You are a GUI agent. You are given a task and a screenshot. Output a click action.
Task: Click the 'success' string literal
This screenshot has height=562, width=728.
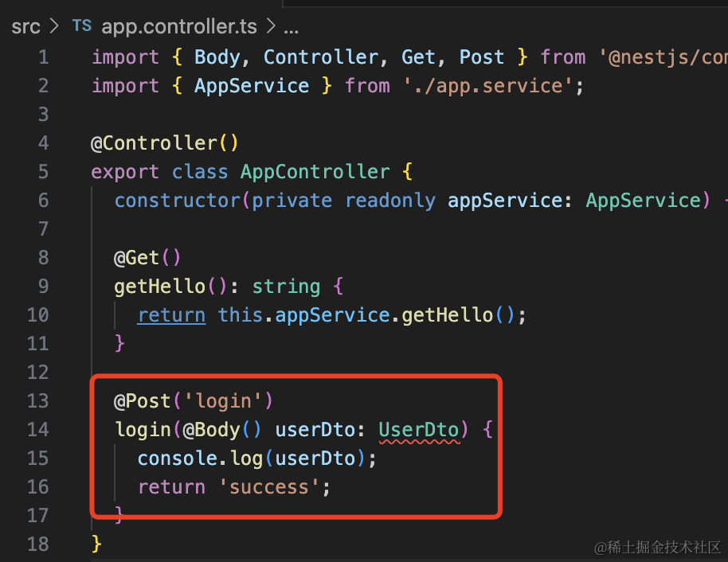click(x=269, y=487)
